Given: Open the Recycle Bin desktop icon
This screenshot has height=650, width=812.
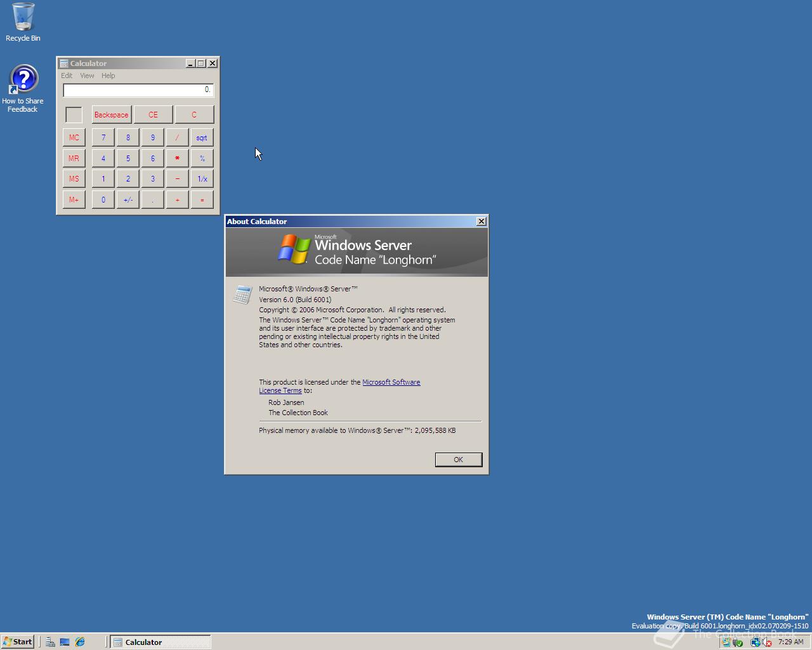Looking at the screenshot, I should click(x=23, y=22).
